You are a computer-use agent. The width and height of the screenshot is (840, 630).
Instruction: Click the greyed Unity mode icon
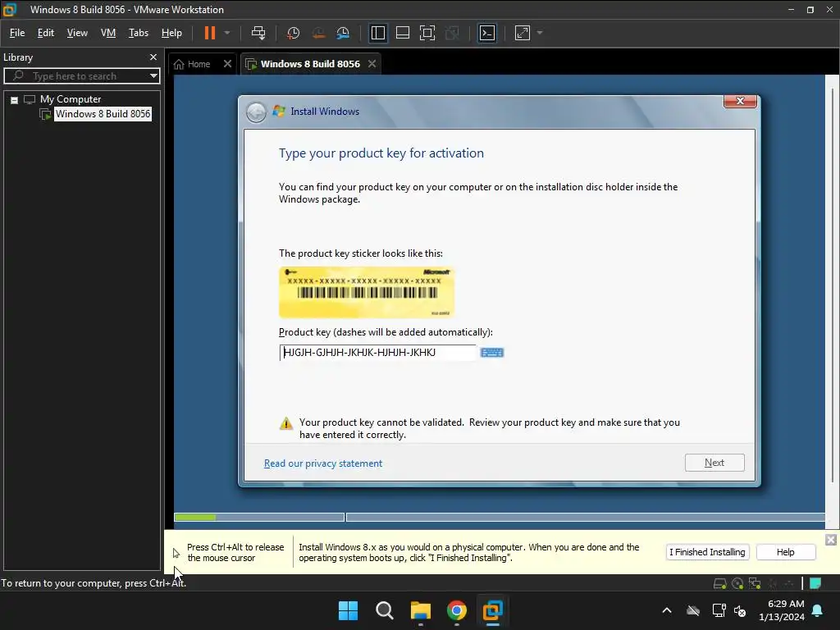click(x=452, y=33)
